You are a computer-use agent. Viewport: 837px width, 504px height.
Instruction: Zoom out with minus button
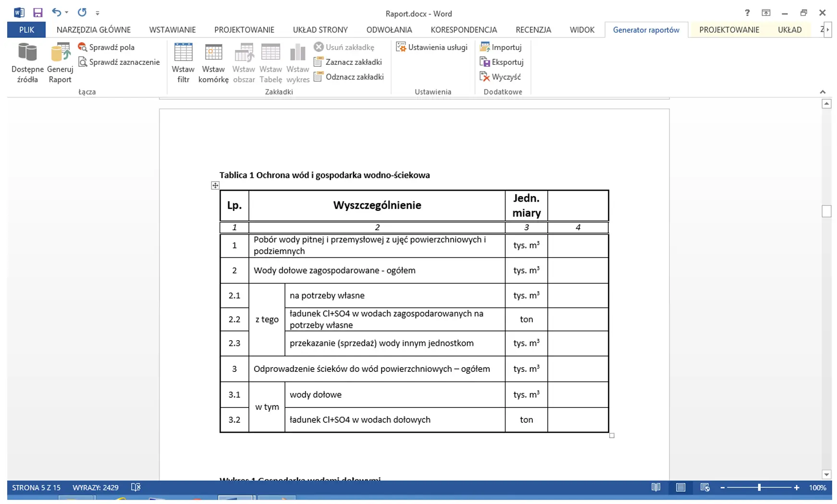(x=722, y=487)
